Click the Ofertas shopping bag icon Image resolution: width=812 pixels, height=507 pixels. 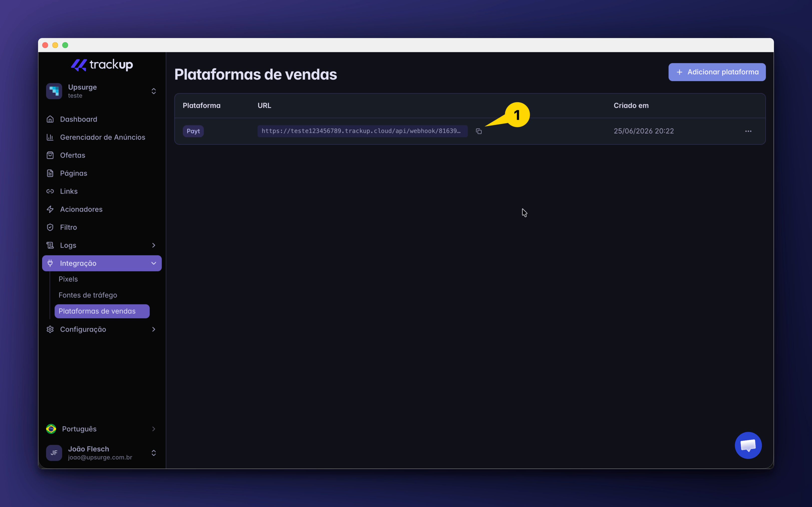click(x=50, y=155)
